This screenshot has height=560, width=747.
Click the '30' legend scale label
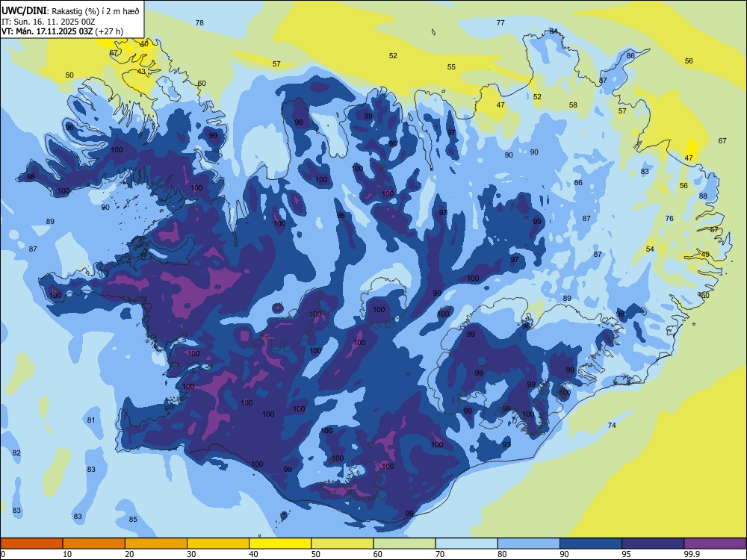(x=191, y=554)
